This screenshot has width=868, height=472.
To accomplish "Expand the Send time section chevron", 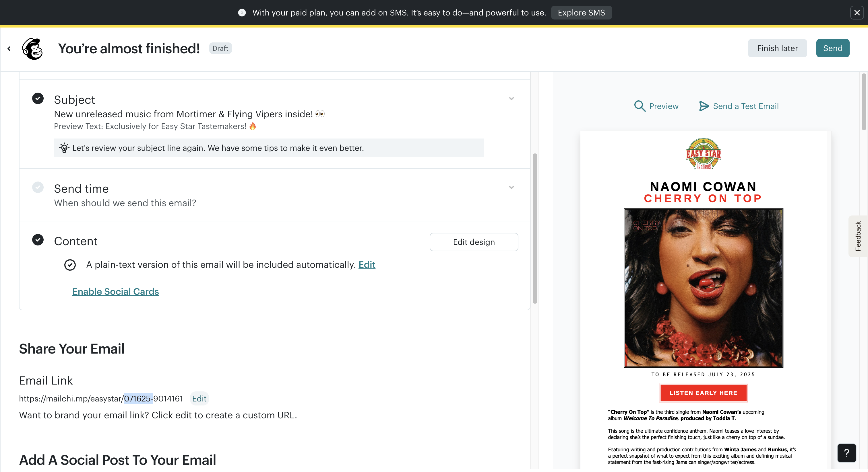I will click(511, 188).
